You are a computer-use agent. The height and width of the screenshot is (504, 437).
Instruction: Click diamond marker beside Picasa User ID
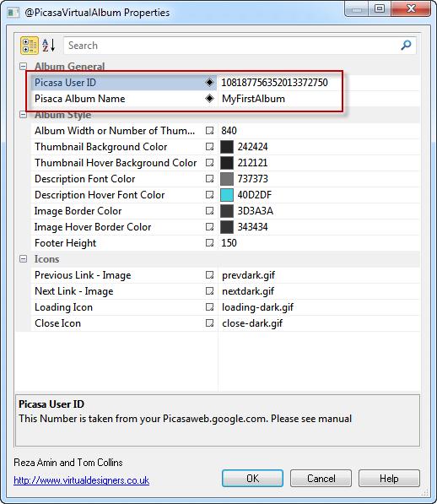click(209, 83)
